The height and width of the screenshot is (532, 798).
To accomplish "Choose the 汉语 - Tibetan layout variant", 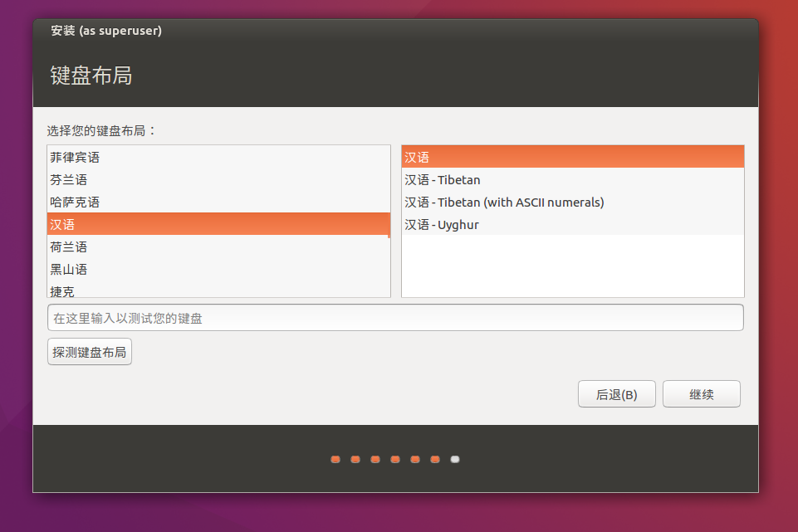I will pos(572,179).
